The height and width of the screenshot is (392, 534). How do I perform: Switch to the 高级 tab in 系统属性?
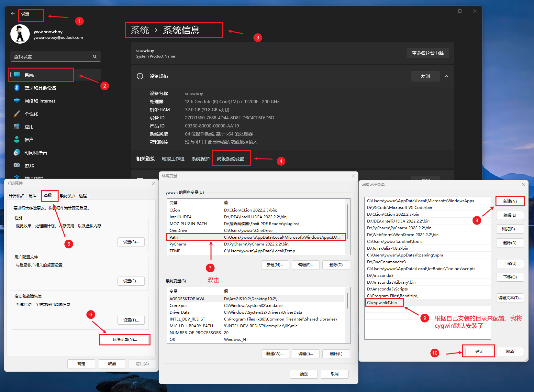click(48, 195)
